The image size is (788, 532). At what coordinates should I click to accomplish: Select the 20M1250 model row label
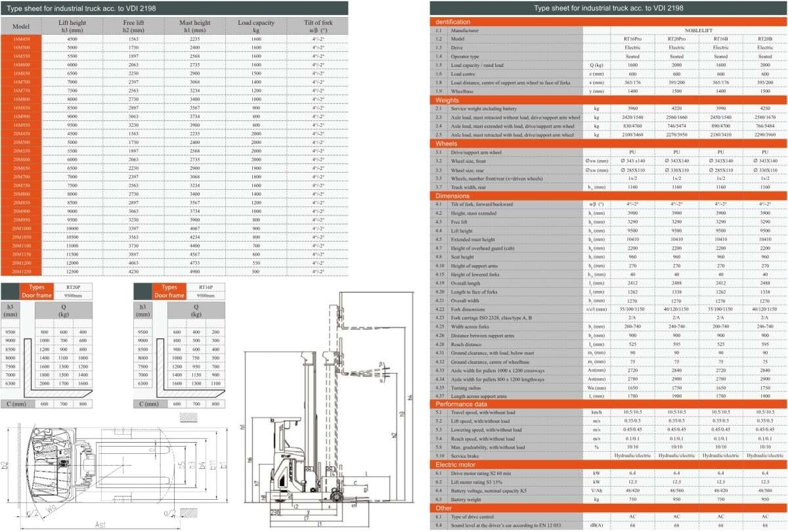[x=21, y=271]
